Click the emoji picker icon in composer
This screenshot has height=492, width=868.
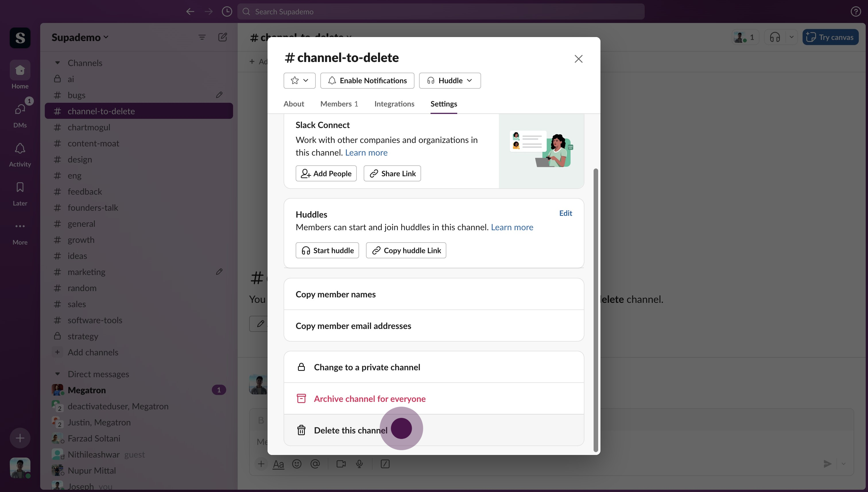click(x=297, y=464)
